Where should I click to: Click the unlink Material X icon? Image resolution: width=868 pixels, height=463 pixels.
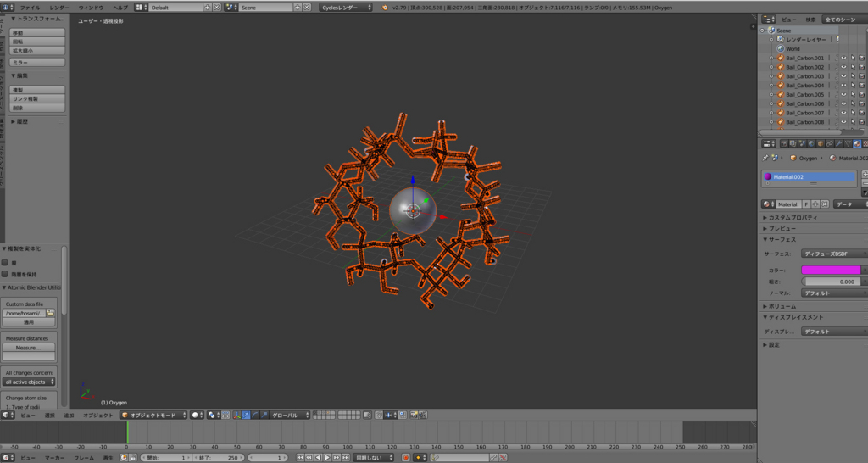point(825,204)
